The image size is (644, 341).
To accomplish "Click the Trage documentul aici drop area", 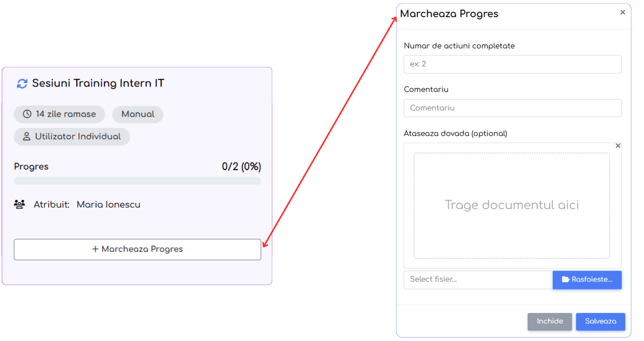I will pyautogui.click(x=512, y=205).
